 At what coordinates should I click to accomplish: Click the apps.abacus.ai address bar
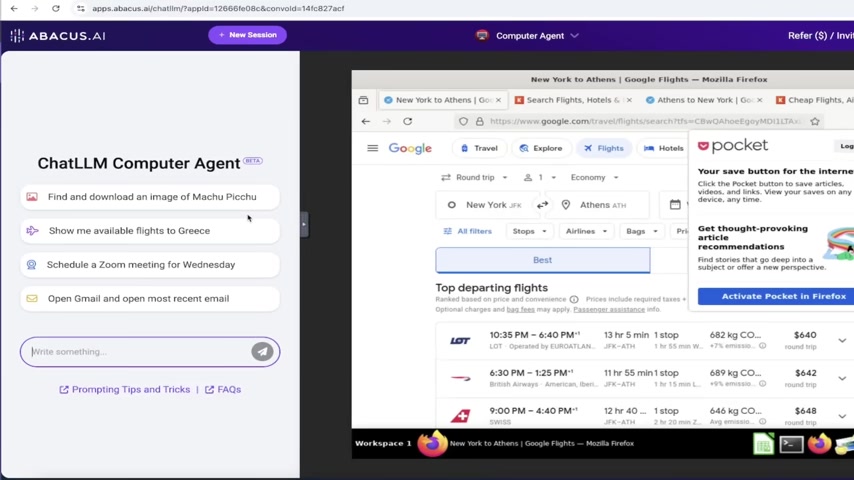click(x=218, y=8)
